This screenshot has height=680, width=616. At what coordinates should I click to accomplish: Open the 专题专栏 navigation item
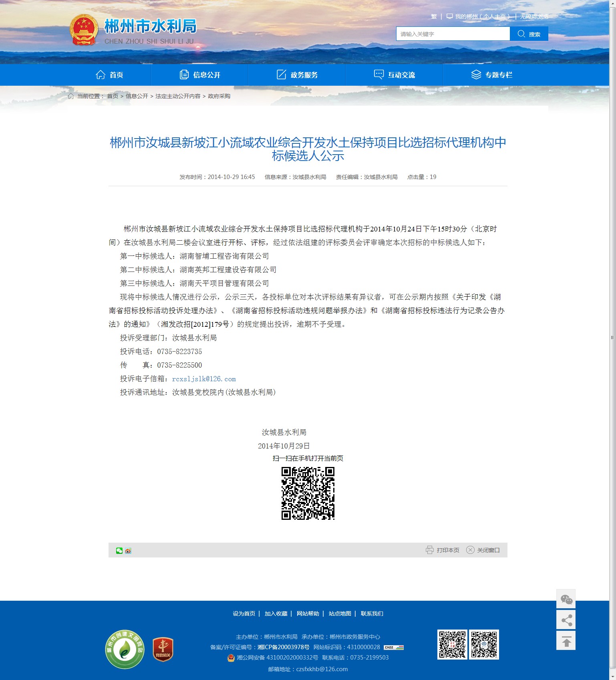[491, 75]
